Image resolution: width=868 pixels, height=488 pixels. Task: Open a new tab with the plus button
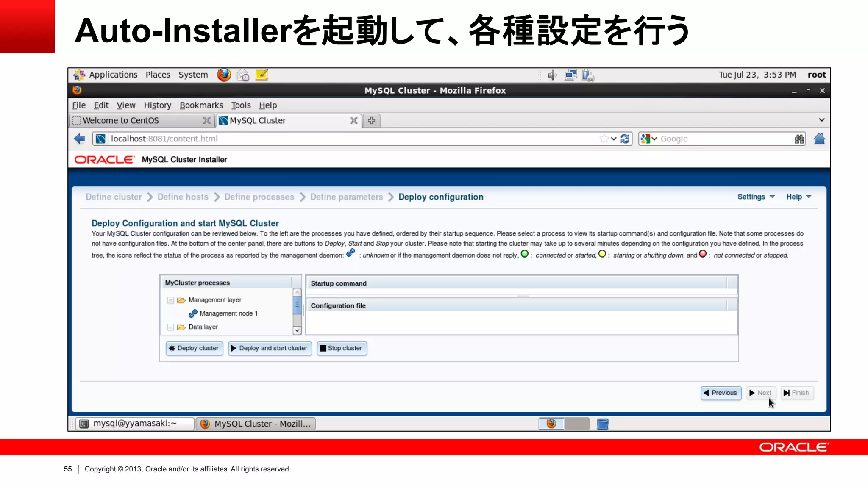click(371, 121)
